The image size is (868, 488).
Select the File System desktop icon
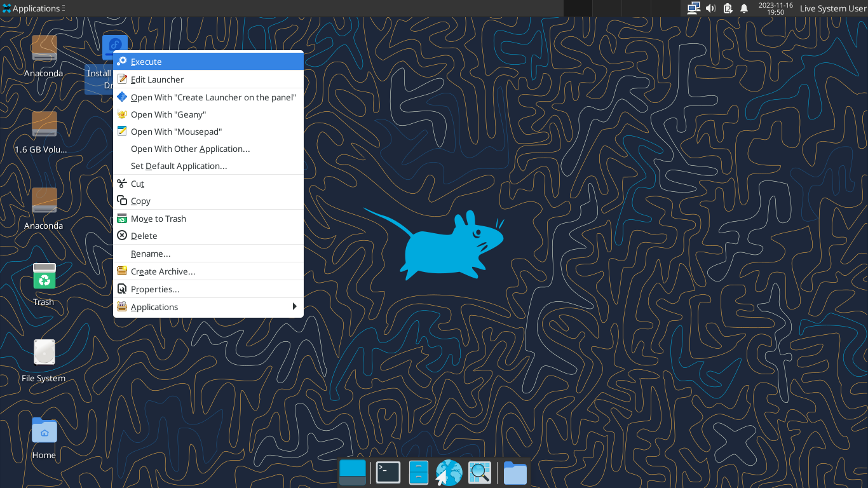click(x=44, y=361)
